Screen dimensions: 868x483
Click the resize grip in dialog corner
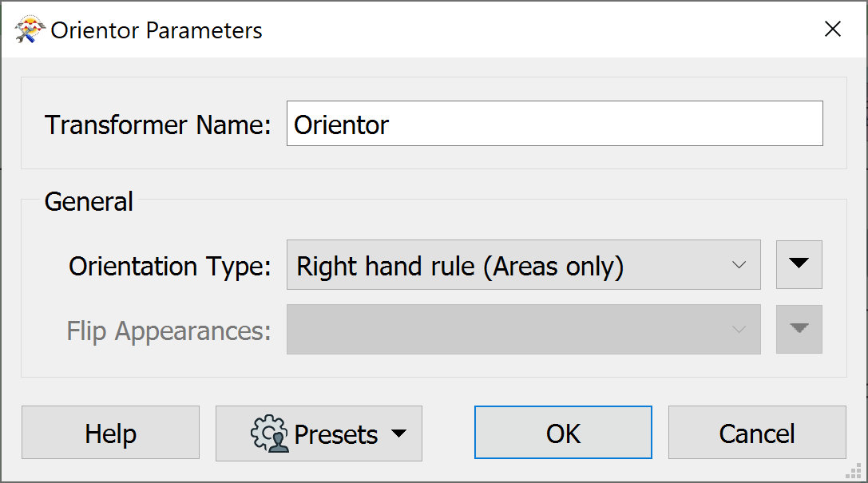pyautogui.click(x=854, y=471)
